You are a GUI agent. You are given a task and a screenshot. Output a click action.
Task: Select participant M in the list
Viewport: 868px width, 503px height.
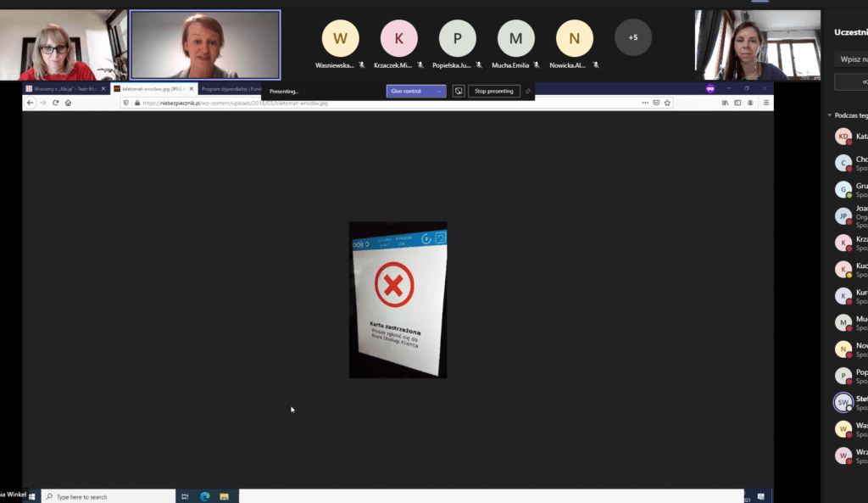pos(843,322)
